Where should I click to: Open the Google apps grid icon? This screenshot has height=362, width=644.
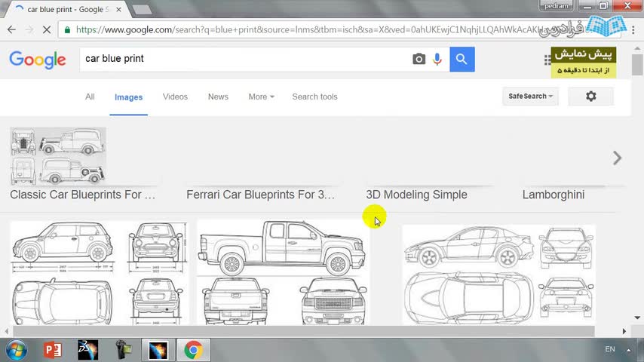[547, 60]
